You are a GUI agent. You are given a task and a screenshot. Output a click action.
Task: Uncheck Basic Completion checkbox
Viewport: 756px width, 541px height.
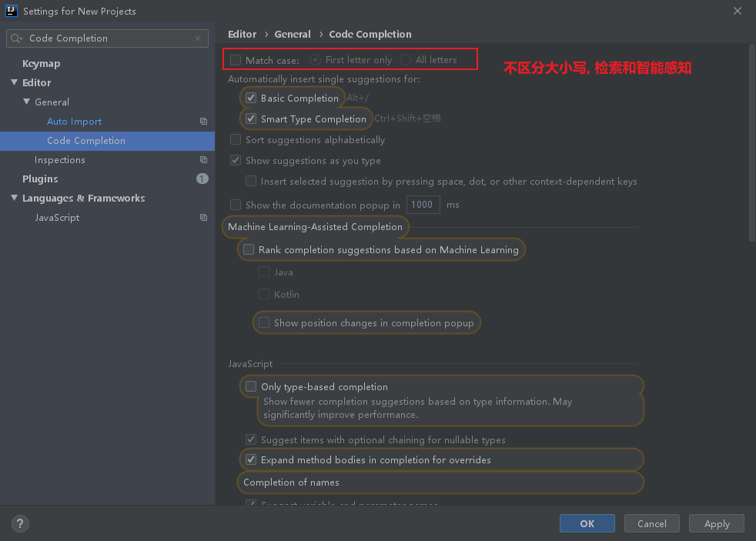pyautogui.click(x=251, y=98)
